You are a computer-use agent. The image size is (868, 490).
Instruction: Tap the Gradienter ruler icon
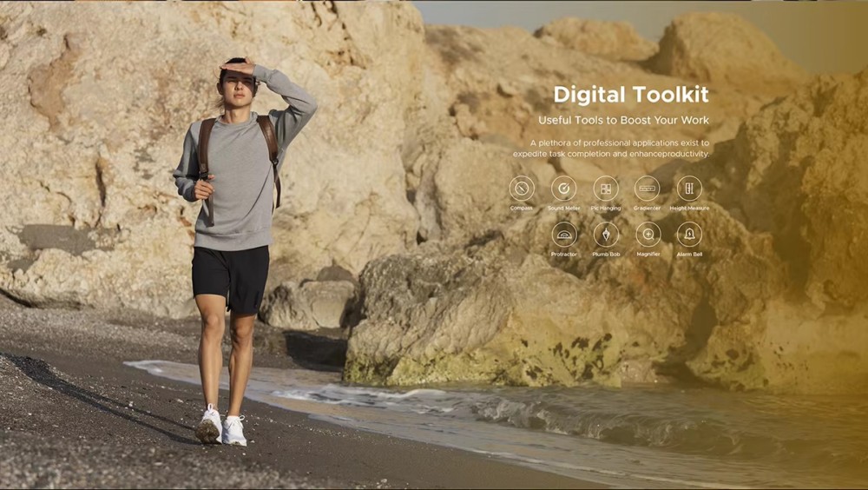coord(647,189)
